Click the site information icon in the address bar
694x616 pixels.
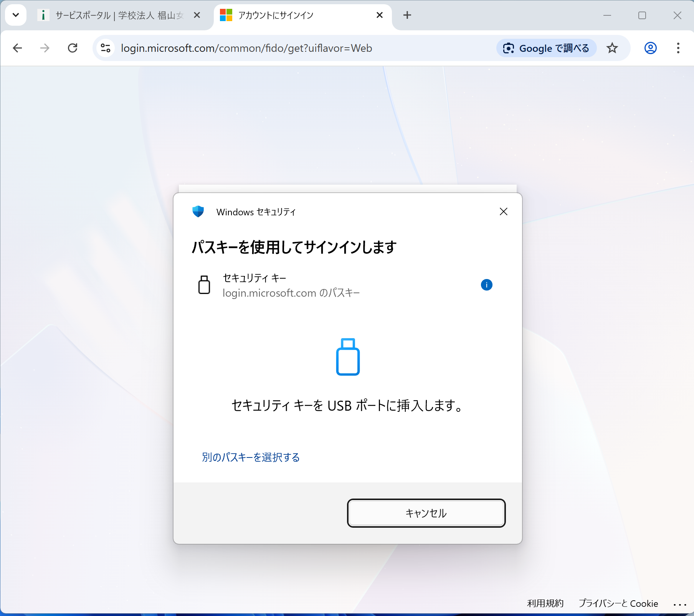tap(106, 48)
